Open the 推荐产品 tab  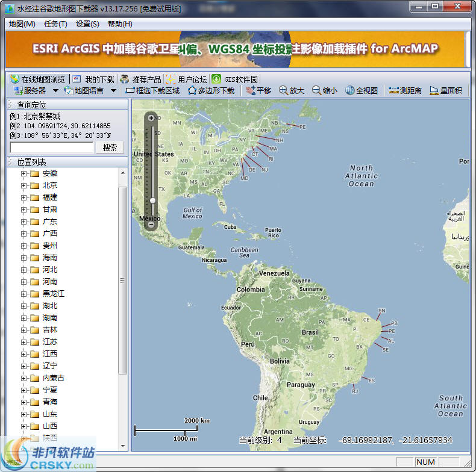(x=140, y=79)
